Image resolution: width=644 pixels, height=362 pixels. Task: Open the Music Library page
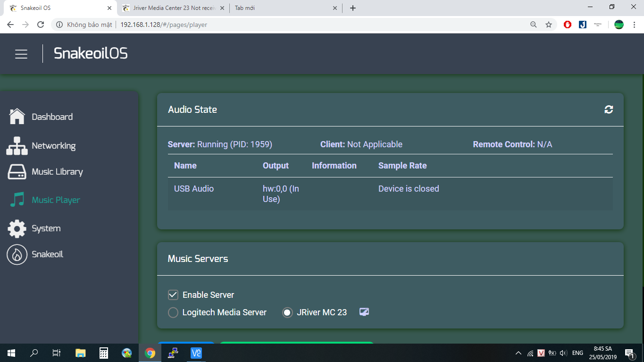click(x=58, y=172)
